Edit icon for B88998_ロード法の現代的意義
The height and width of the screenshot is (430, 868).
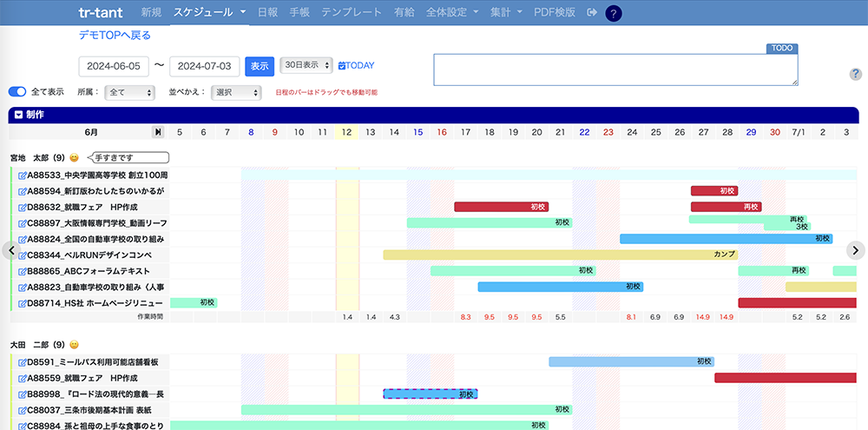(23, 394)
